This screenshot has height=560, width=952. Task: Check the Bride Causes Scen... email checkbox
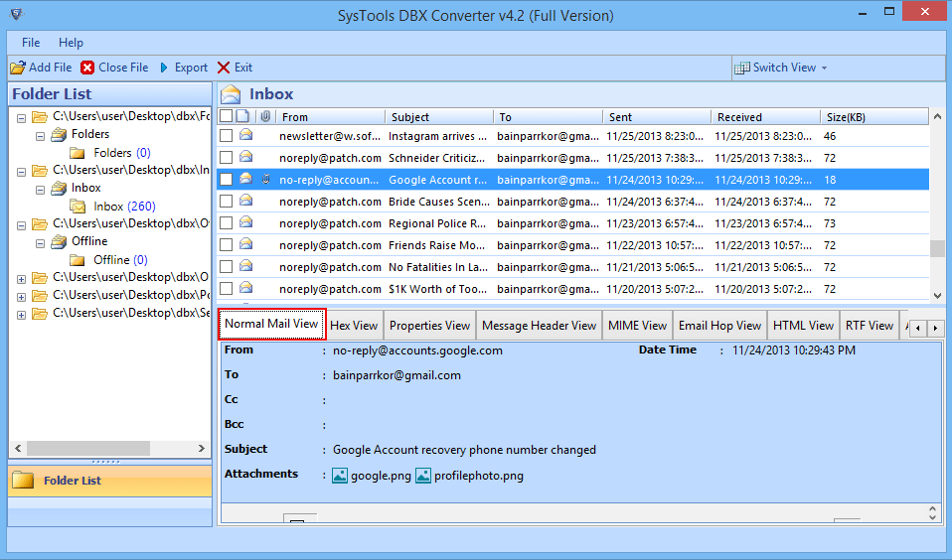click(226, 202)
